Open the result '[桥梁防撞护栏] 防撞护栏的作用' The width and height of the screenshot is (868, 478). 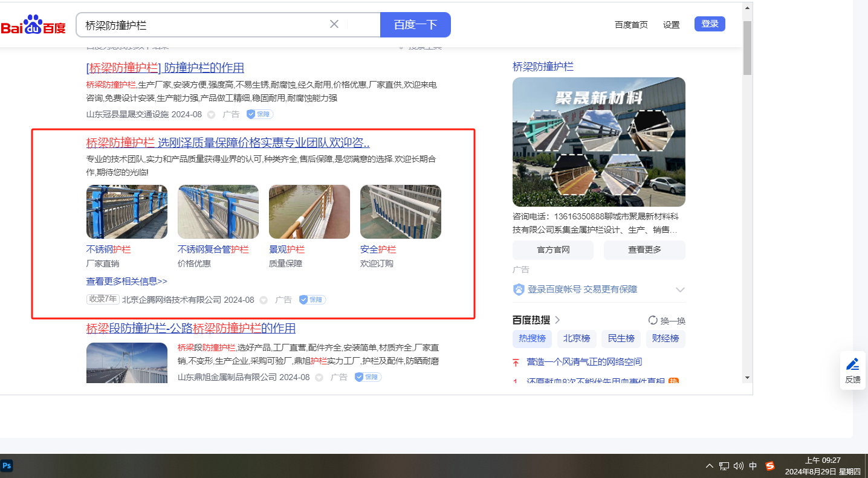[165, 68]
